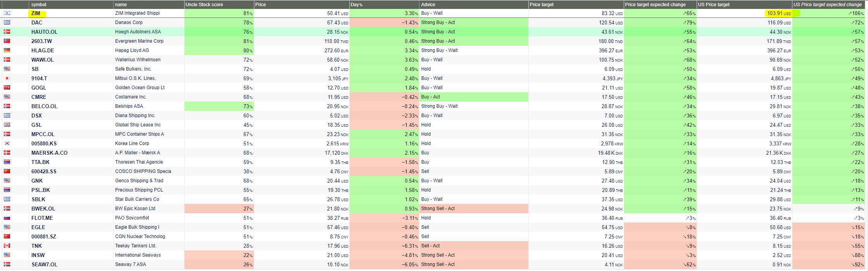Click the flag icon in the WAWI.OL row

click(7, 60)
